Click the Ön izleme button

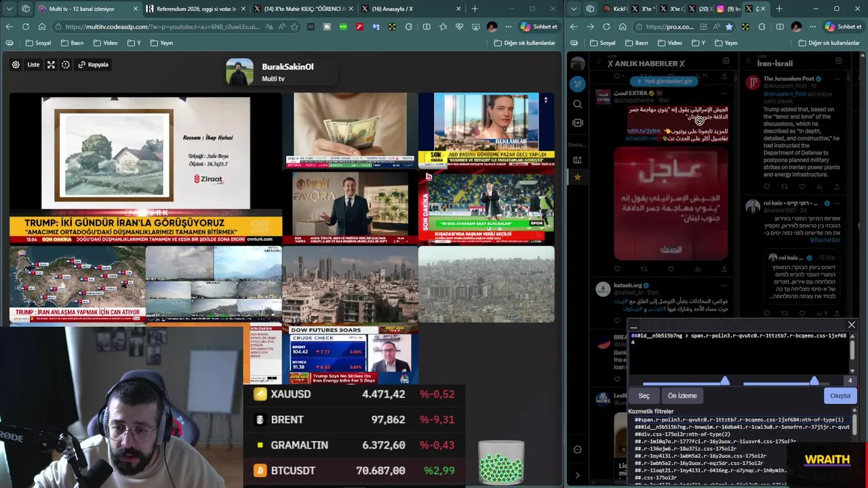[x=682, y=396]
